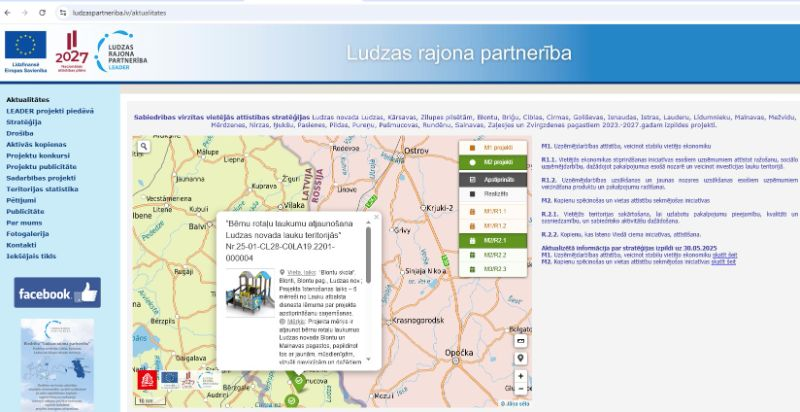
Task: Zoom out the map with minus button
Action: [x=520, y=390]
